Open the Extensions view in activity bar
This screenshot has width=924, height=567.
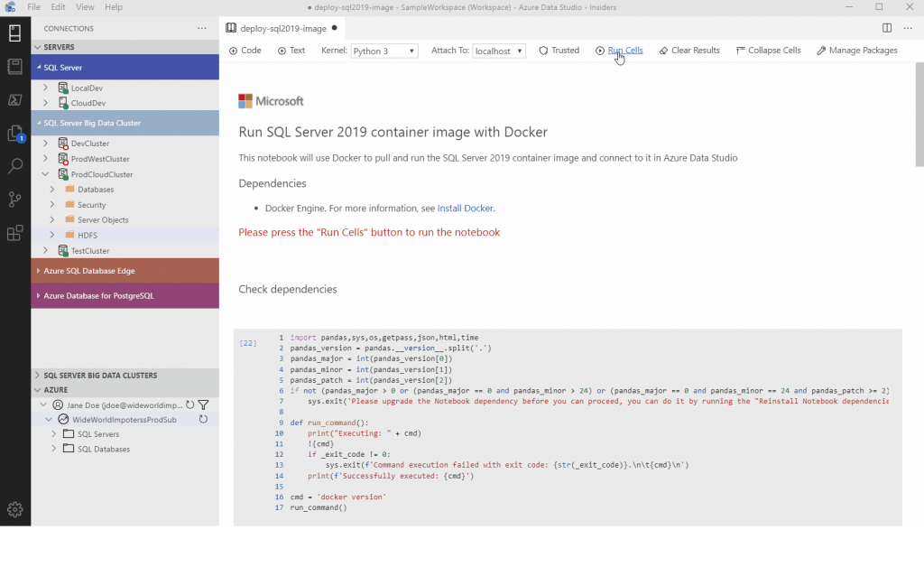pos(14,234)
